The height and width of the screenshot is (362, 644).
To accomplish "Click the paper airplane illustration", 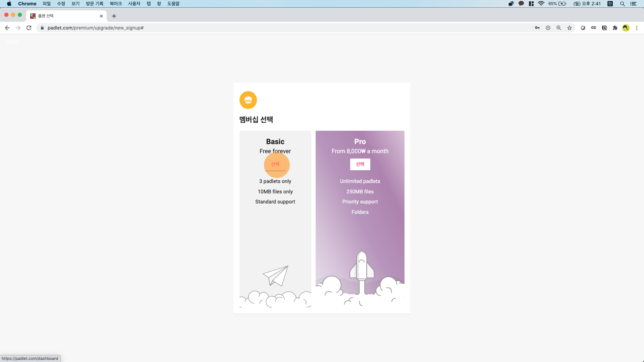I will pos(276,276).
